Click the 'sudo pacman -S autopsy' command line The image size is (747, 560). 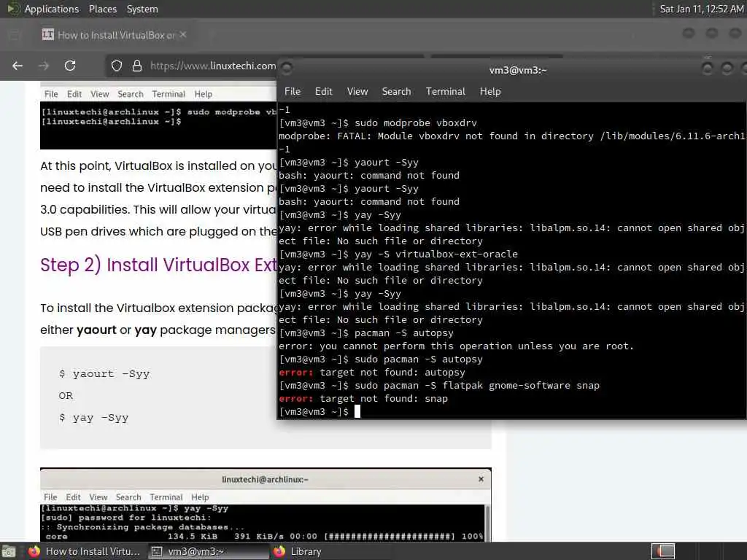click(x=381, y=359)
